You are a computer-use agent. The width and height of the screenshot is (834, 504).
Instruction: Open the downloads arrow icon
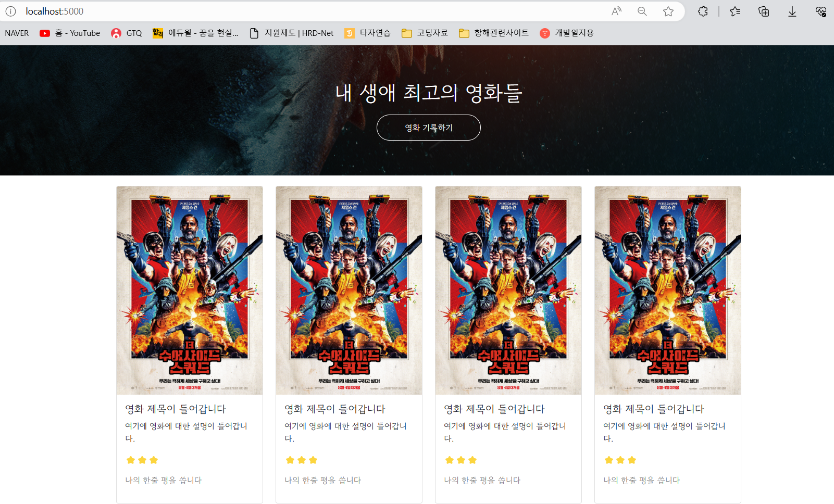792,11
